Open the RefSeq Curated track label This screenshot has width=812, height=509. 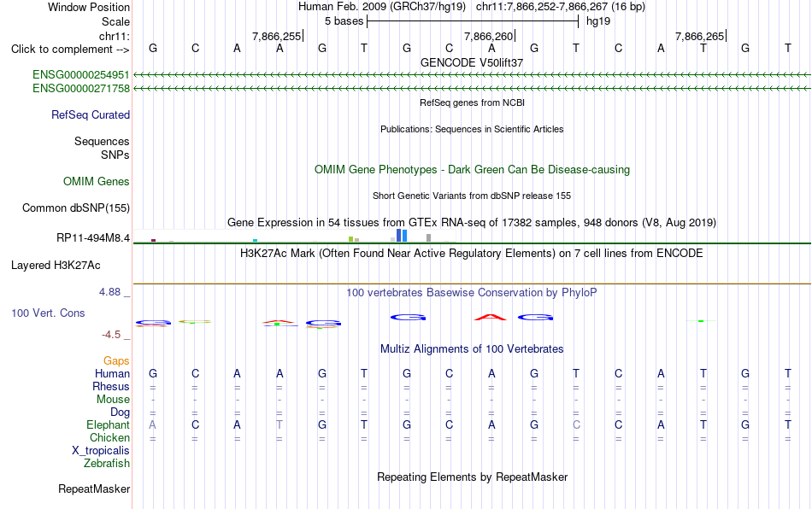point(91,114)
